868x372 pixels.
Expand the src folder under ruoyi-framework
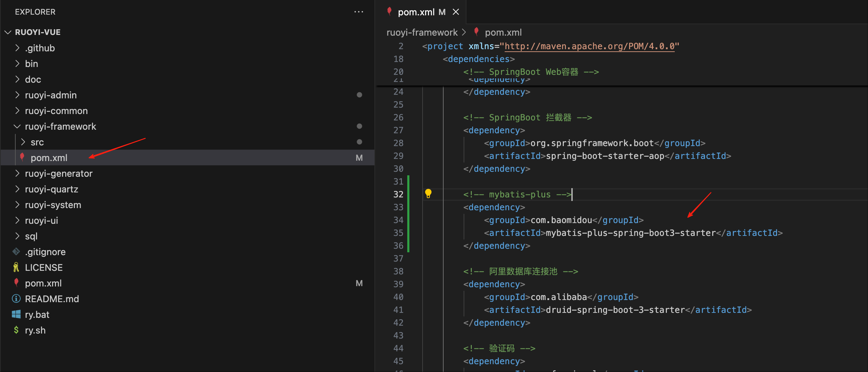pos(37,142)
